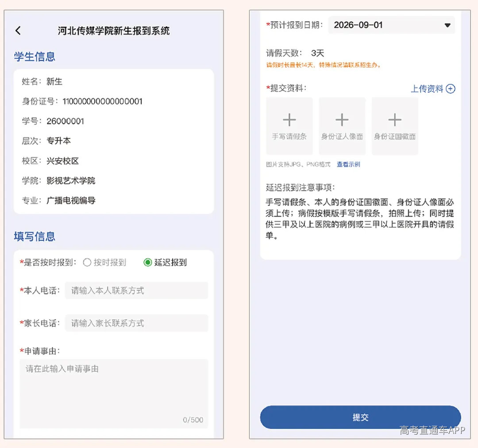The width and height of the screenshot is (478, 448).
Task: Click the 填写信息 section heading
Action: [35, 236]
